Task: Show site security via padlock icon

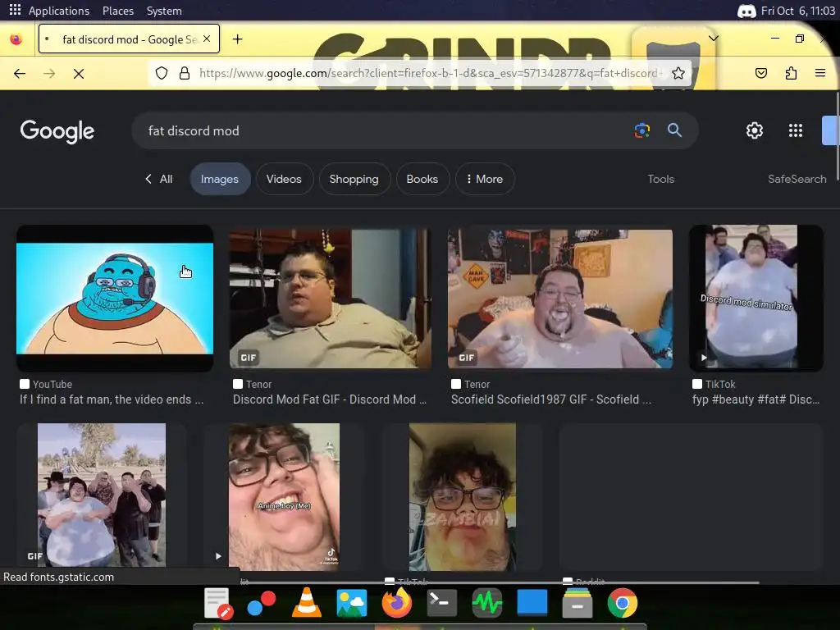Action: pyautogui.click(x=185, y=73)
